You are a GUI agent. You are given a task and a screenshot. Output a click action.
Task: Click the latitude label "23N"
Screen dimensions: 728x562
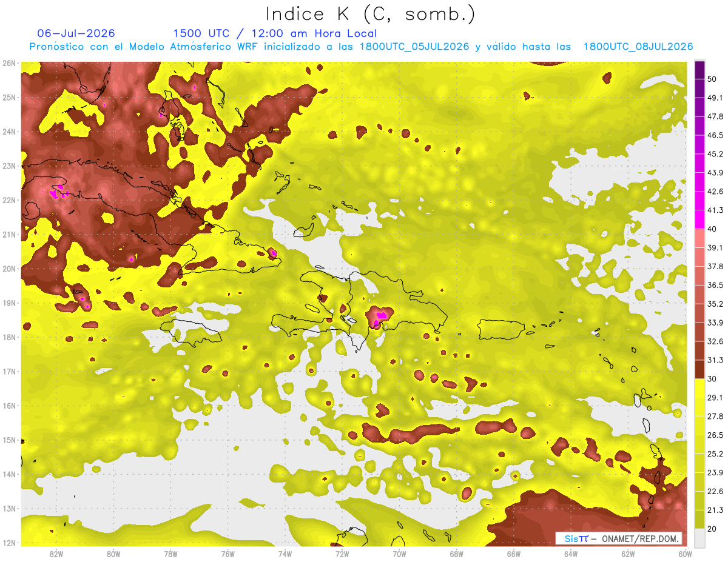(9, 166)
